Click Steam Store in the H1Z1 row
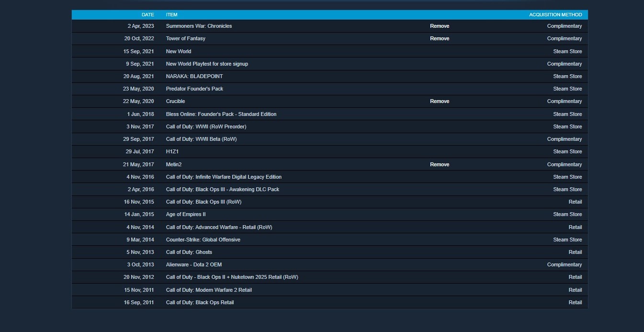 567,151
